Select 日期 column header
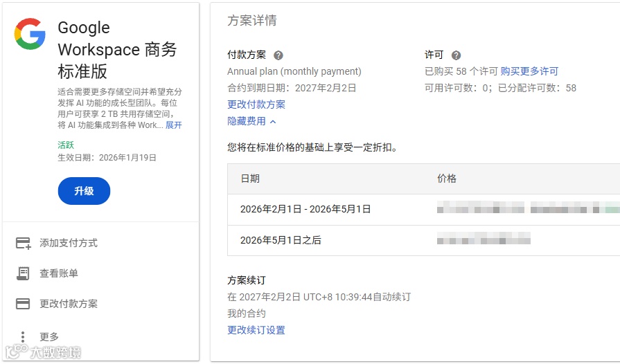620x364 pixels. pos(250,179)
